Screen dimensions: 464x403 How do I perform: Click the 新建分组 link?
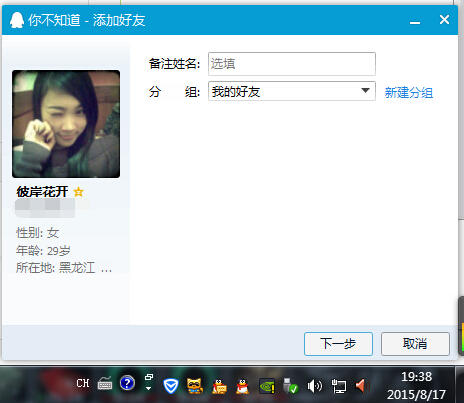pos(409,92)
